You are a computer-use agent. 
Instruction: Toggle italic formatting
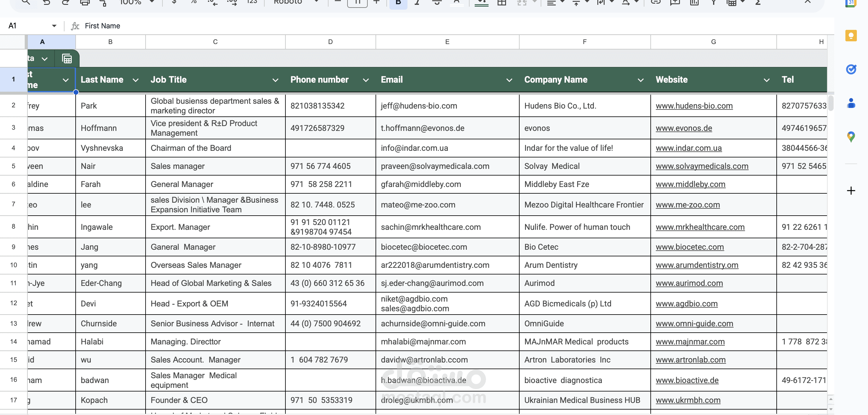click(x=417, y=2)
